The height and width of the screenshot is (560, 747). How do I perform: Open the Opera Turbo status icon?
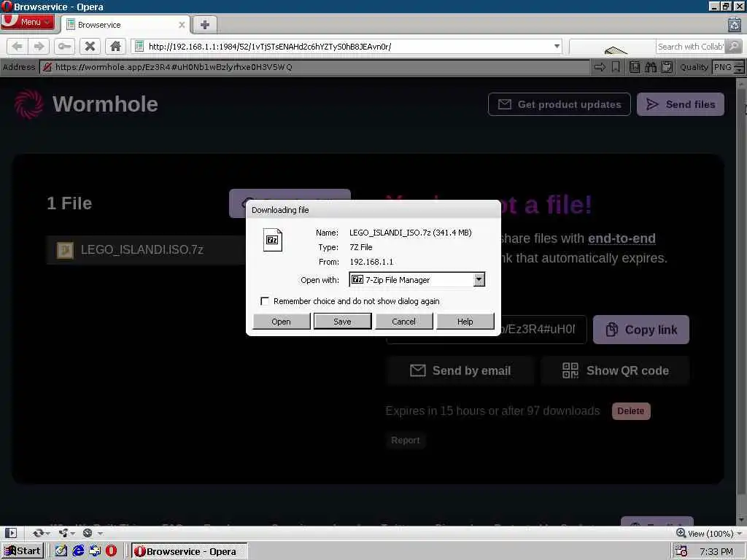tap(88, 533)
